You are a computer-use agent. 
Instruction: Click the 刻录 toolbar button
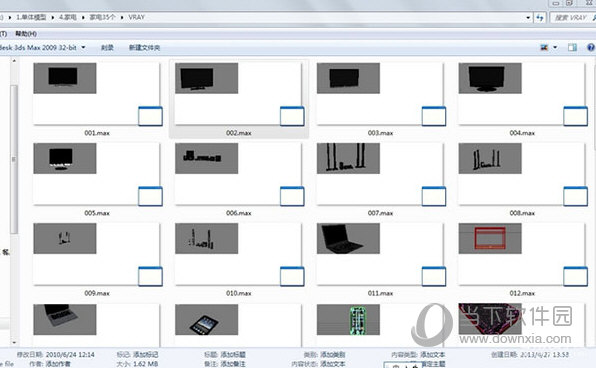(x=107, y=48)
